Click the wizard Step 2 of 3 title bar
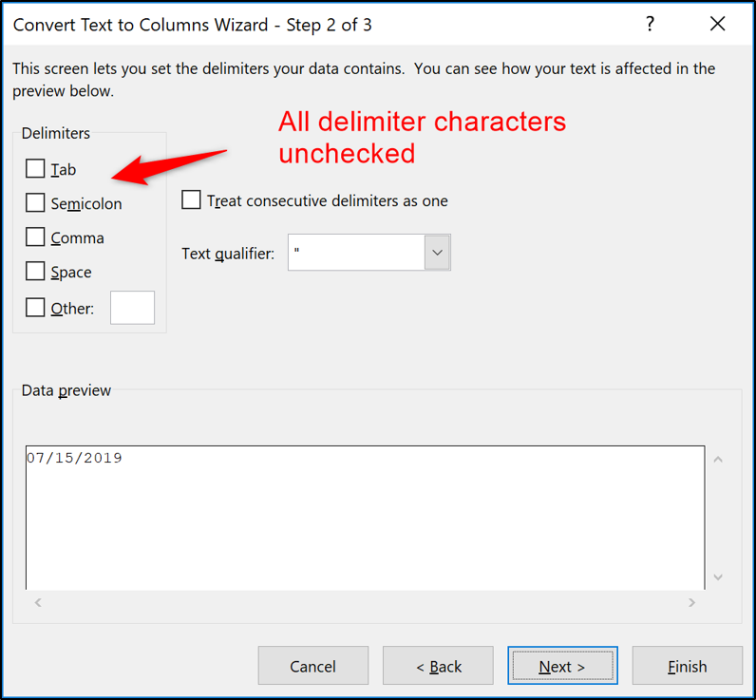756x700 pixels. click(285, 26)
